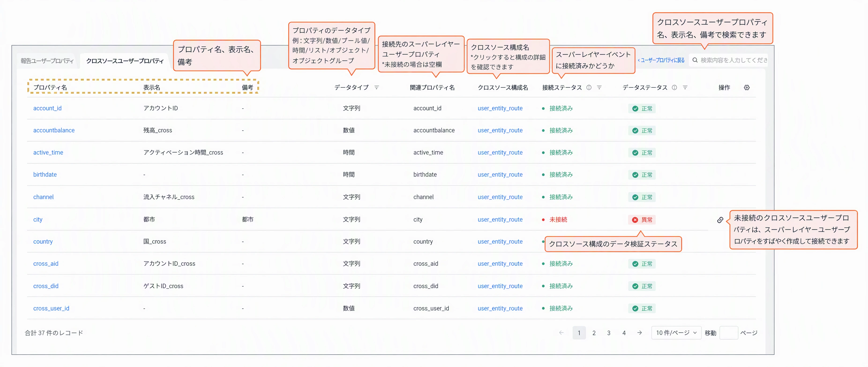Open the column settings gear icon
The width and height of the screenshot is (868, 367).
[x=747, y=87]
